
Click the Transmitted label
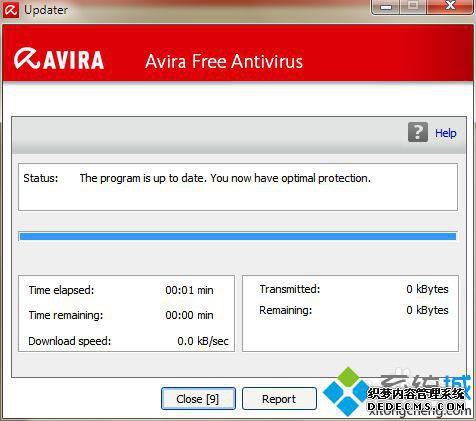coord(290,289)
